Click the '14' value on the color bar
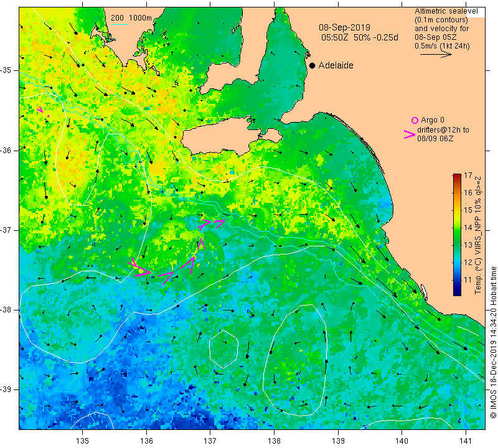The image size is (498, 448). click(x=468, y=228)
